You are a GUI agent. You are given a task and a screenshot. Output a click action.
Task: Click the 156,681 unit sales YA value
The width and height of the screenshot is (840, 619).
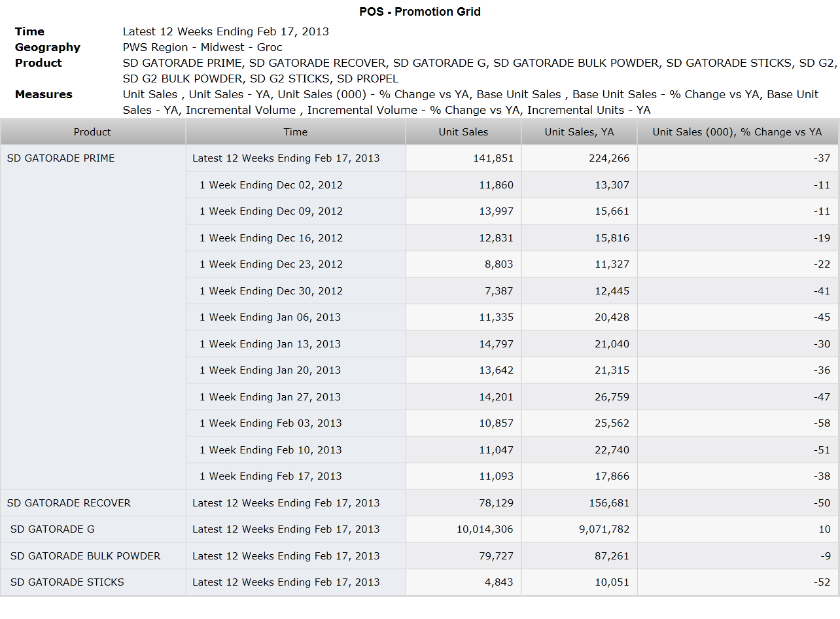[609, 503]
